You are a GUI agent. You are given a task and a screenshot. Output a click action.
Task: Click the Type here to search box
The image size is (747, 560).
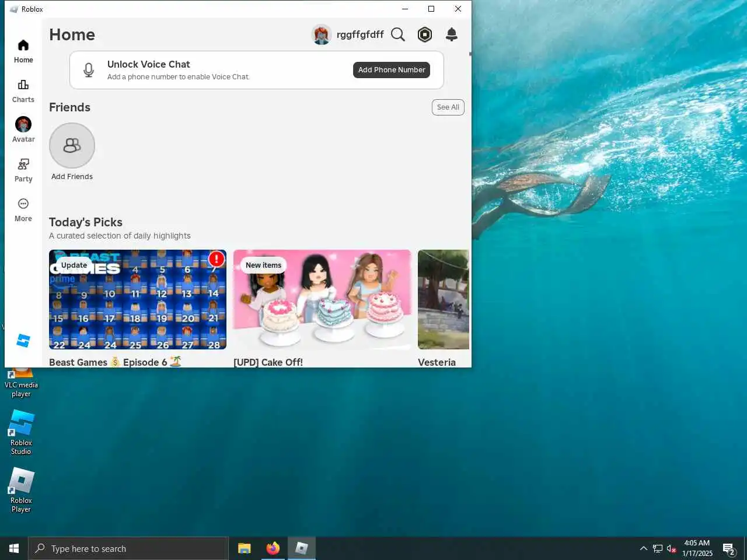coord(128,548)
